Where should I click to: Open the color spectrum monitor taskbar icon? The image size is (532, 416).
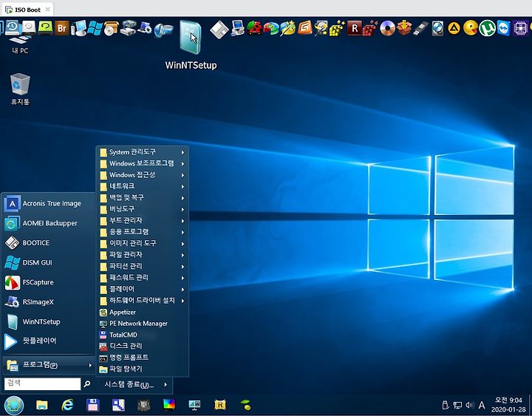(169, 405)
